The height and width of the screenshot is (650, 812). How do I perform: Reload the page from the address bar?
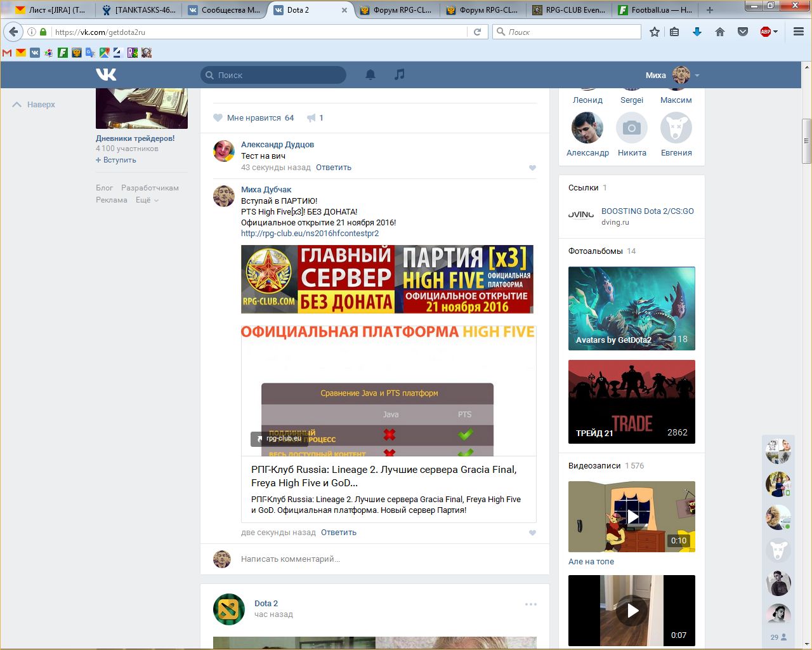tap(477, 32)
